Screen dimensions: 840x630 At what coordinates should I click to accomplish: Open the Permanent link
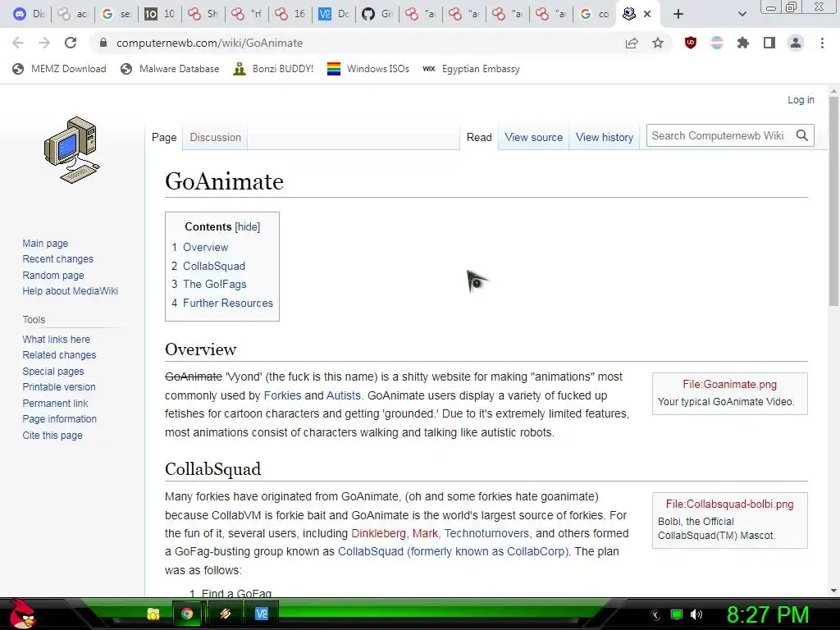coord(55,403)
